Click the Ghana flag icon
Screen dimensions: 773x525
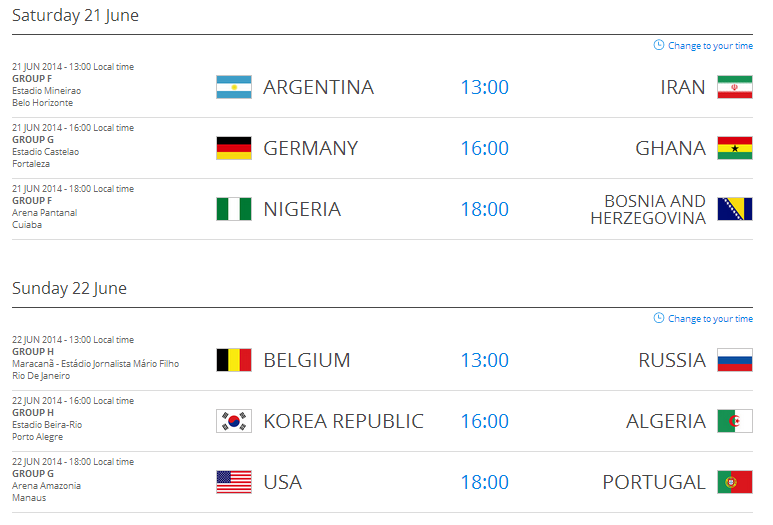[735, 148]
